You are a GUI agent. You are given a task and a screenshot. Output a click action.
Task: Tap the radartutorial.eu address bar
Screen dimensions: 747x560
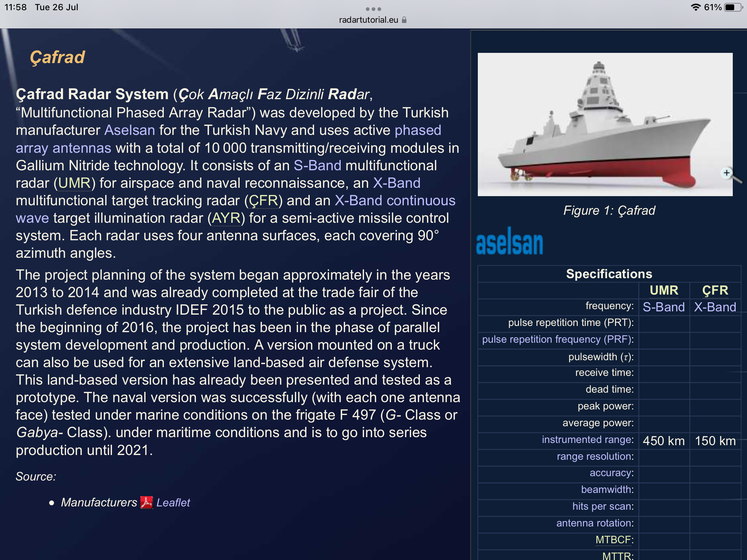pos(368,20)
